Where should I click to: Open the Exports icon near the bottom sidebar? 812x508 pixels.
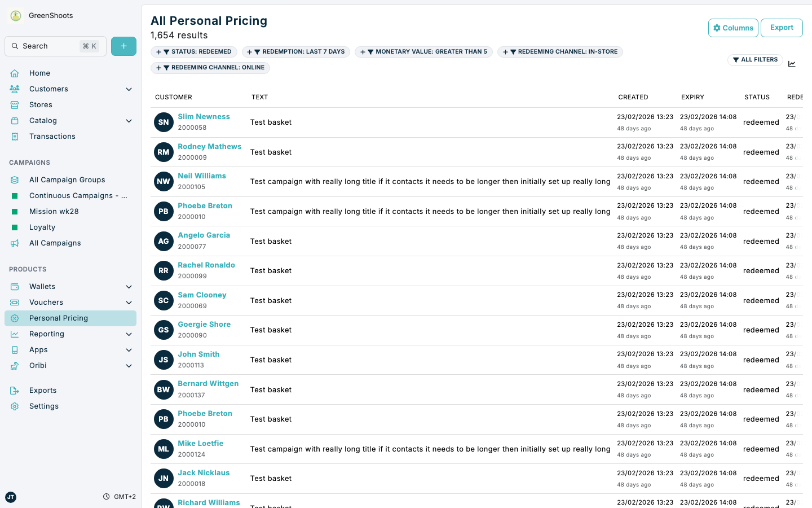[15, 390]
